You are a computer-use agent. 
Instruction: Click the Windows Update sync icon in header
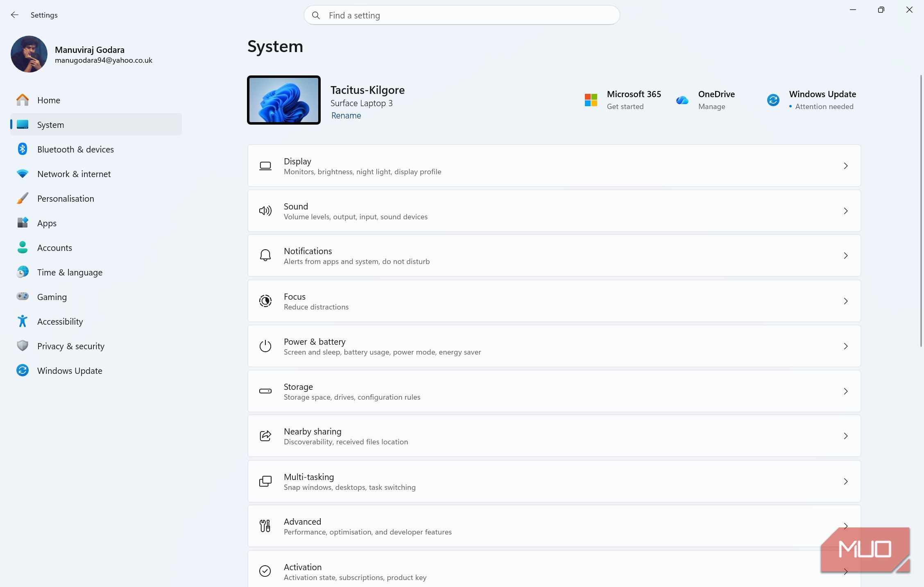coord(773,100)
